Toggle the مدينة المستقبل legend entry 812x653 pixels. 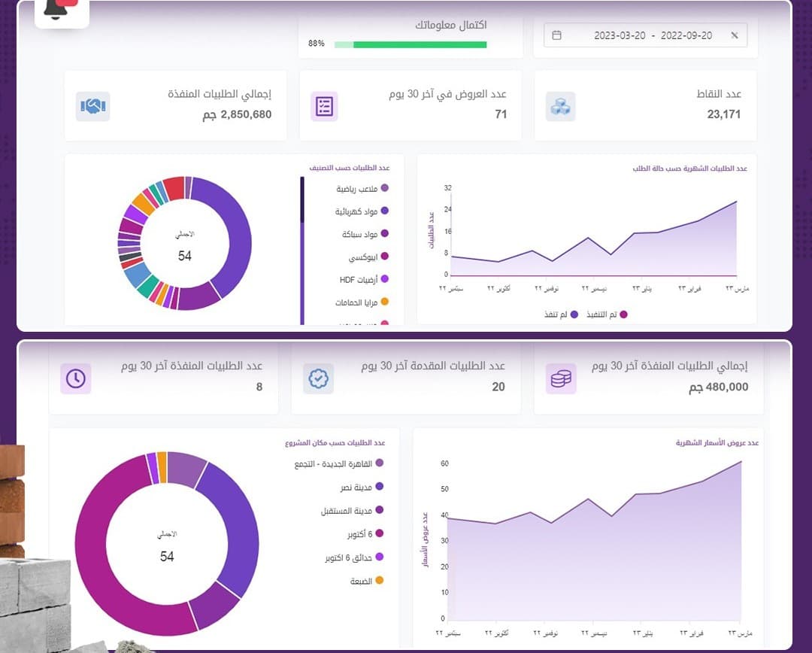point(352,511)
